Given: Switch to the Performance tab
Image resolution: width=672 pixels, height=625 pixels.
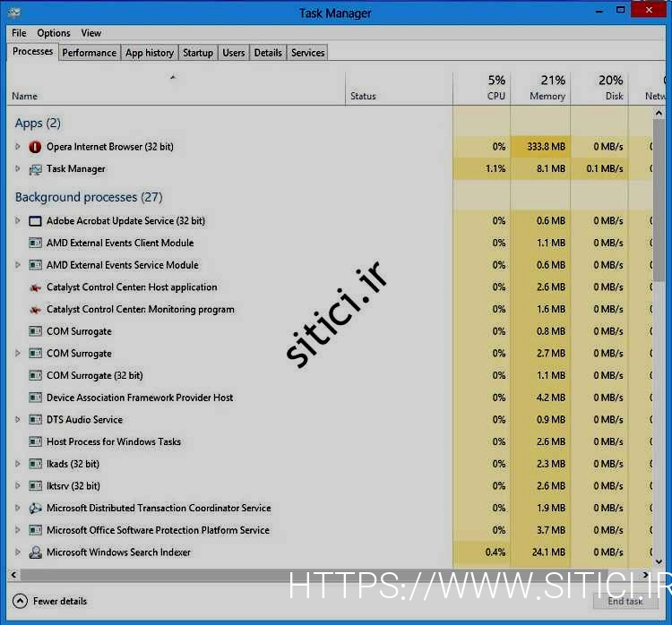Looking at the screenshot, I should coord(89,53).
